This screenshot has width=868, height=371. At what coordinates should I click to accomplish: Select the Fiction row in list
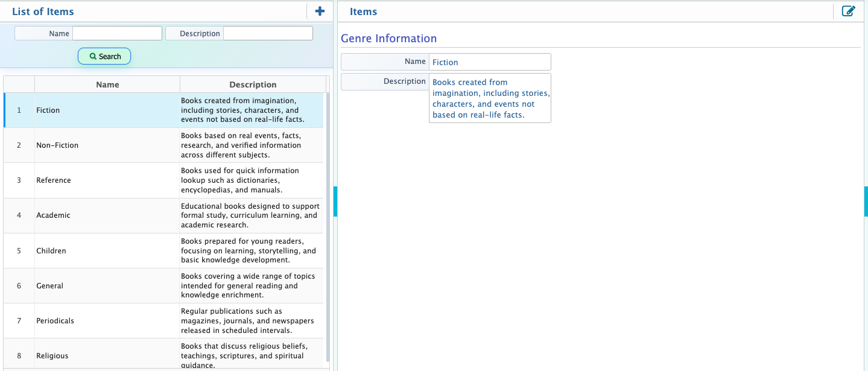tap(48, 110)
